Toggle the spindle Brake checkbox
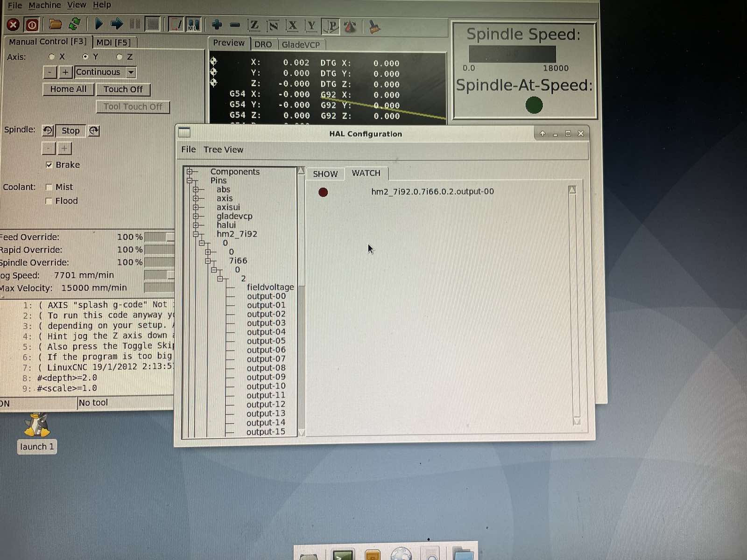The width and height of the screenshot is (747, 560). click(49, 165)
